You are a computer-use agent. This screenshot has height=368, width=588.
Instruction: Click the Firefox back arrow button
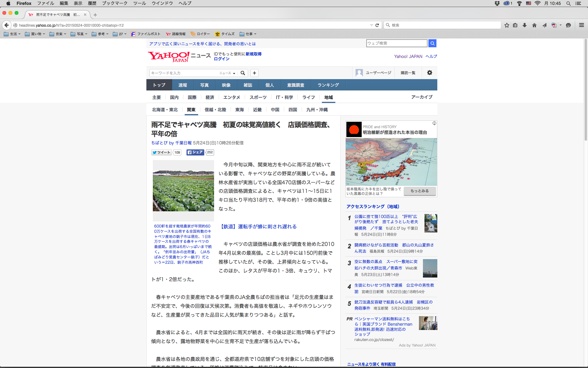6,25
